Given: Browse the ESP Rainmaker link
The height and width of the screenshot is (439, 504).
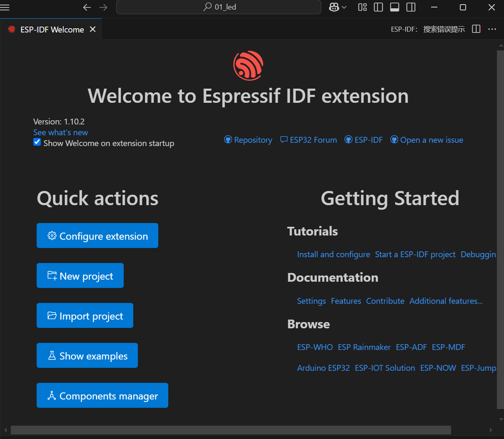Looking at the screenshot, I should (x=364, y=347).
